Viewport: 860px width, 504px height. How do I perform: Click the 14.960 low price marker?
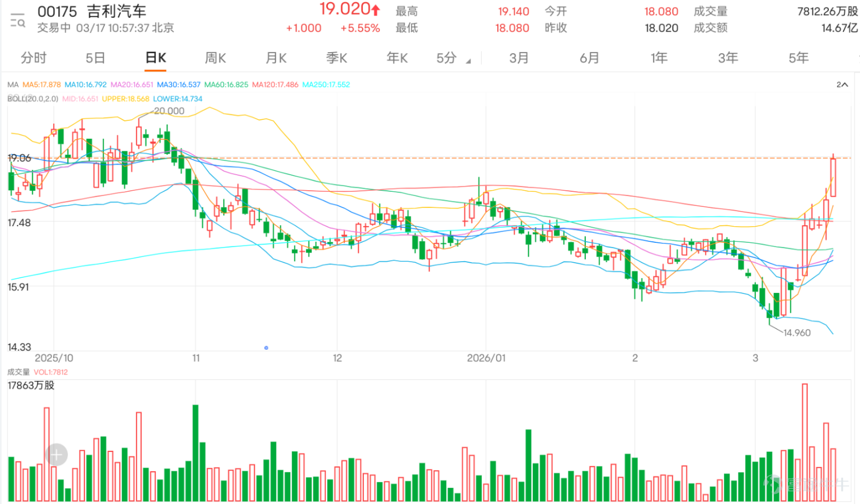pyautogui.click(x=797, y=333)
